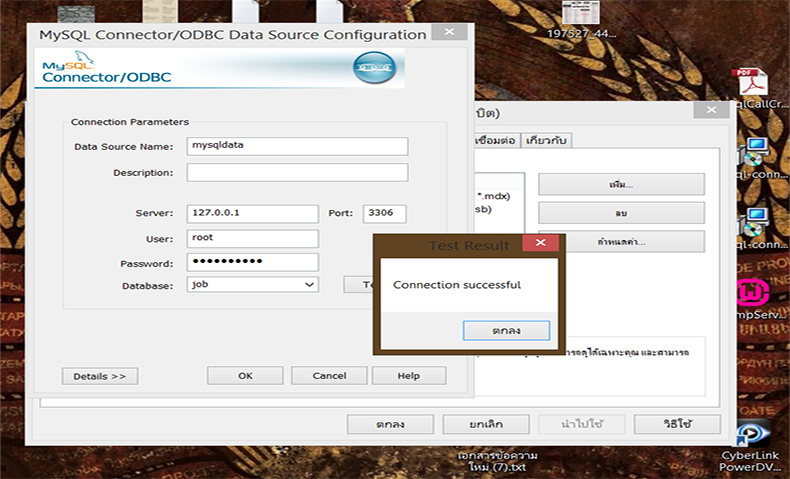This screenshot has height=479, width=790.
Task: Click the ลบ button in ODBC Administrator
Action: pyautogui.click(x=621, y=213)
